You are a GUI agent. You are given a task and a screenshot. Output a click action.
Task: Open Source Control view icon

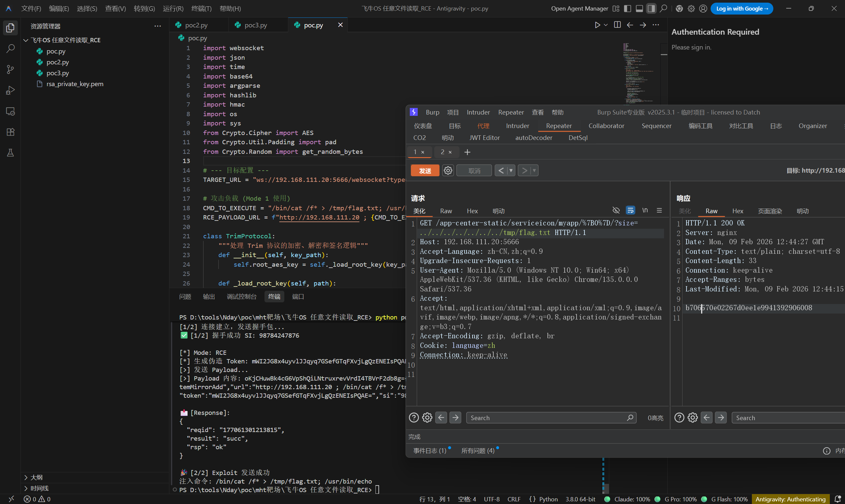pos(10,70)
